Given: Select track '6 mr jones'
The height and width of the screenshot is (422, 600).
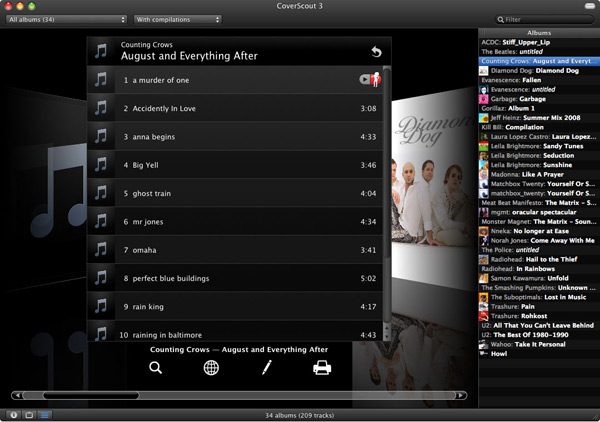Looking at the screenshot, I should pyautogui.click(x=235, y=222).
